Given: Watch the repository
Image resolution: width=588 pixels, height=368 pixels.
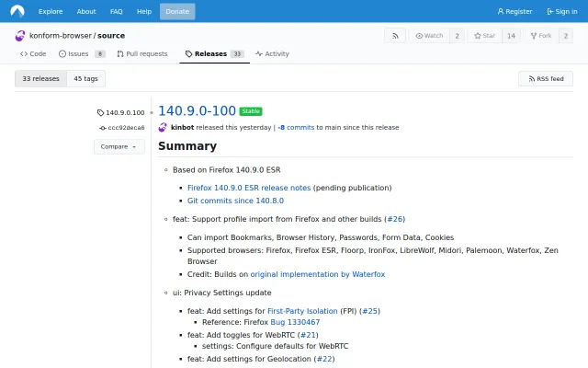Looking at the screenshot, I should click(429, 36).
